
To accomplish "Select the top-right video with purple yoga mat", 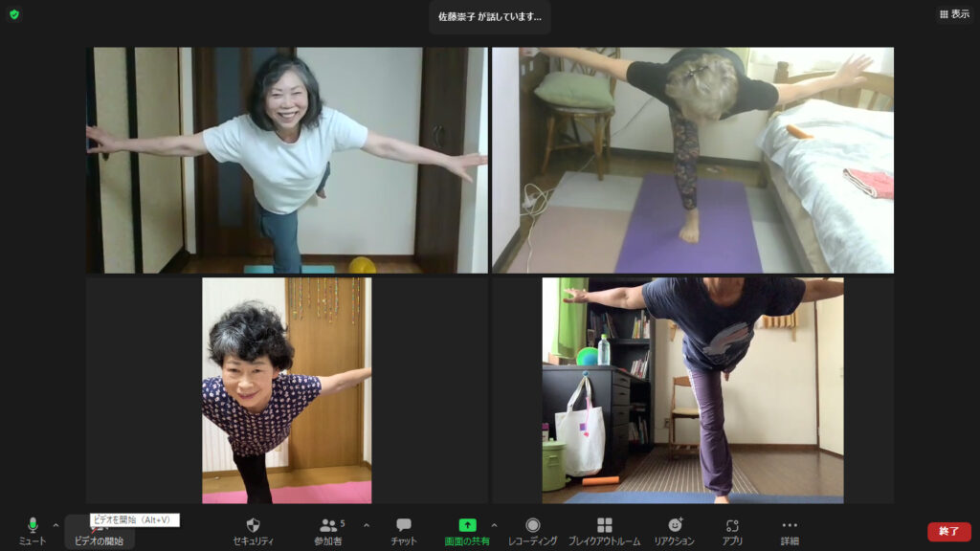I will (x=692, y=160).
